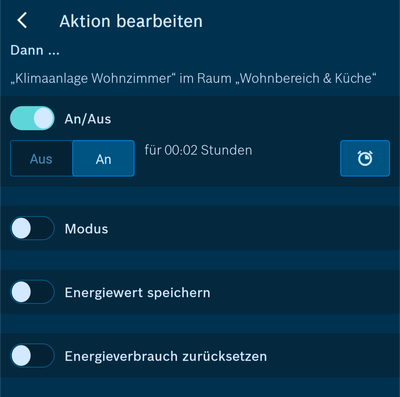Open the timer via alarm clock icon
400x397 pixels.
click(365, 158)
